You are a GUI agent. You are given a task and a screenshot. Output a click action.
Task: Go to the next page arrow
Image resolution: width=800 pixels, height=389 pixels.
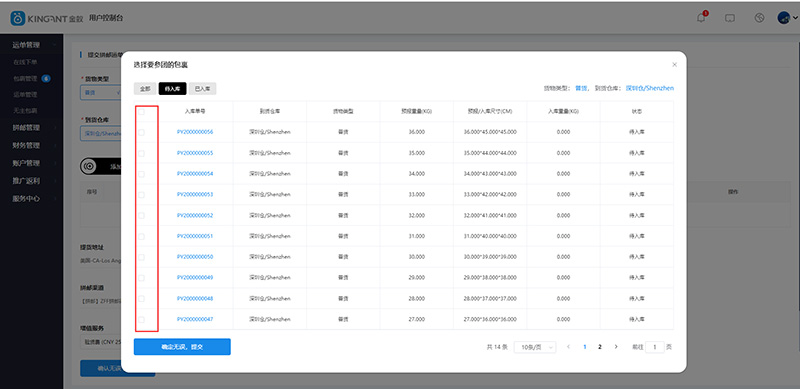616,347
